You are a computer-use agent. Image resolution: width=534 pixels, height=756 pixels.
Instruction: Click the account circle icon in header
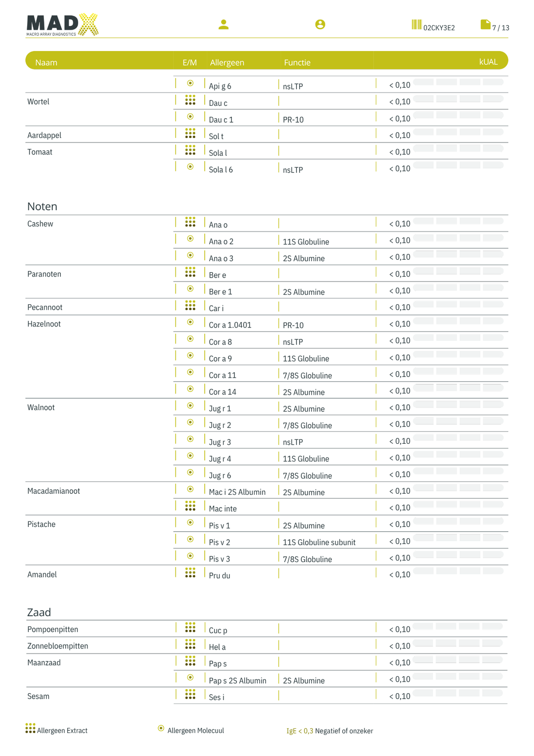320,24
